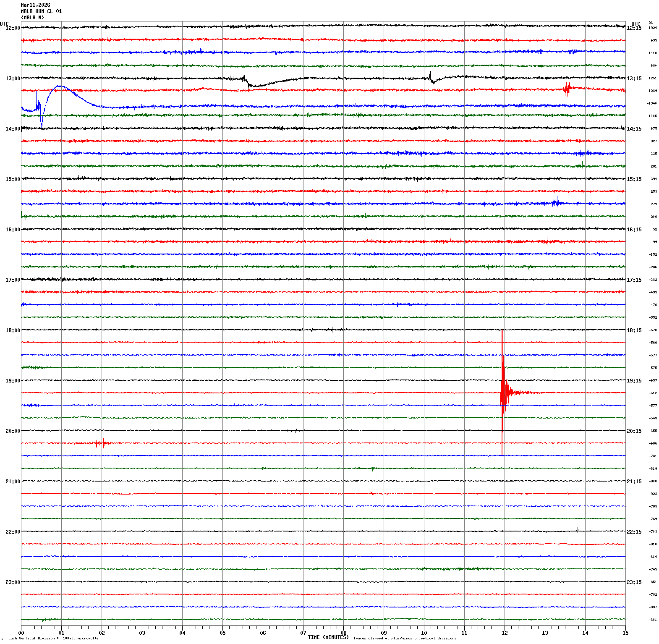The image size is (659, 644).
Task: Click the 23:15 time label on the right
Action: (x=634, y=582)
